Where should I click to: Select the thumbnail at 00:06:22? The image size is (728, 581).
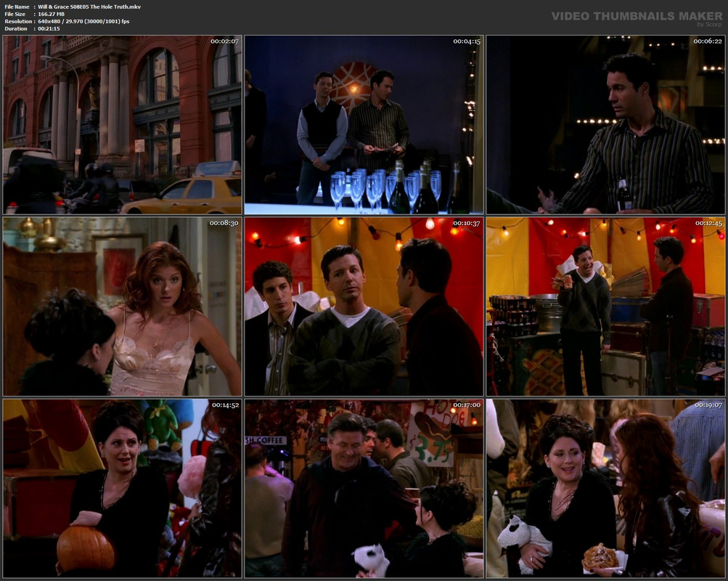[x=605, y=124]
